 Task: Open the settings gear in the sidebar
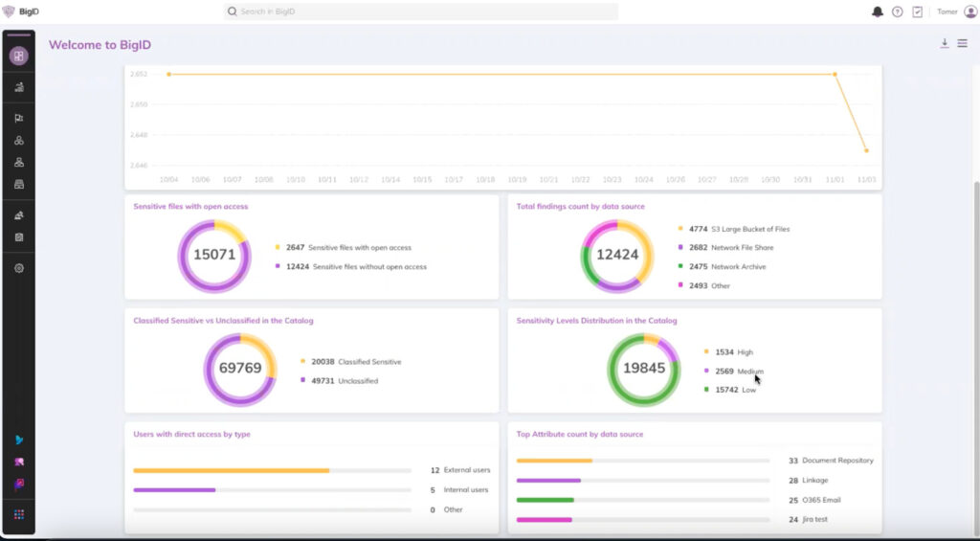point(18,268)
